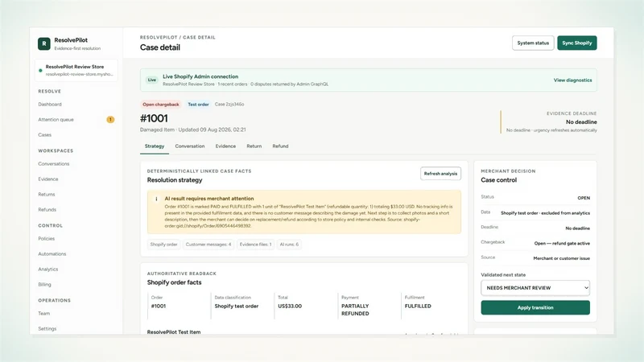644x362 pixels.
Task: Click the Case 2zjs346o identifier
Action: tap(229, 105)
